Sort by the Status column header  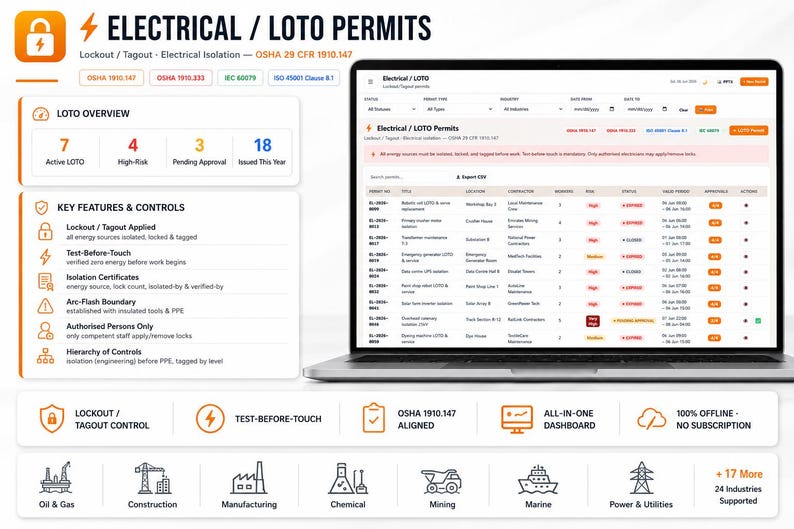point(629,191)
